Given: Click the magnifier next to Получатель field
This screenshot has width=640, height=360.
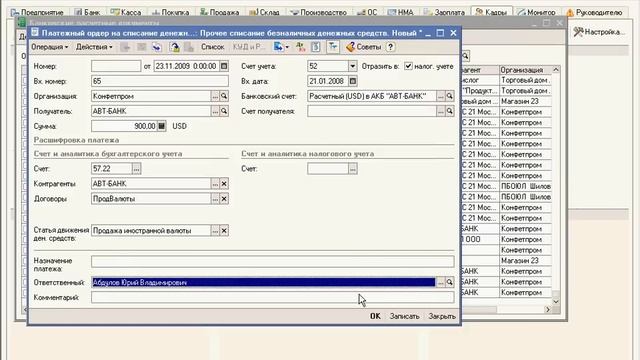Looking at the screenshot, I should click(x=224, y=111).
